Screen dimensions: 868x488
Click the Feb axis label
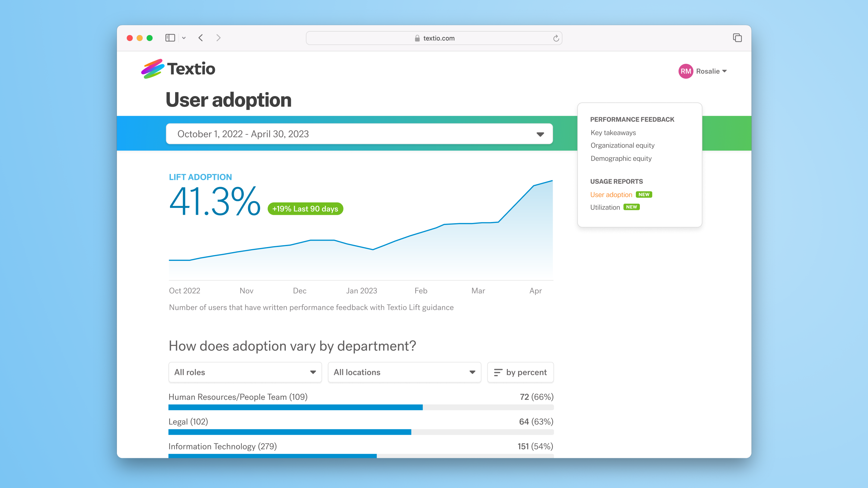[421, 290]
